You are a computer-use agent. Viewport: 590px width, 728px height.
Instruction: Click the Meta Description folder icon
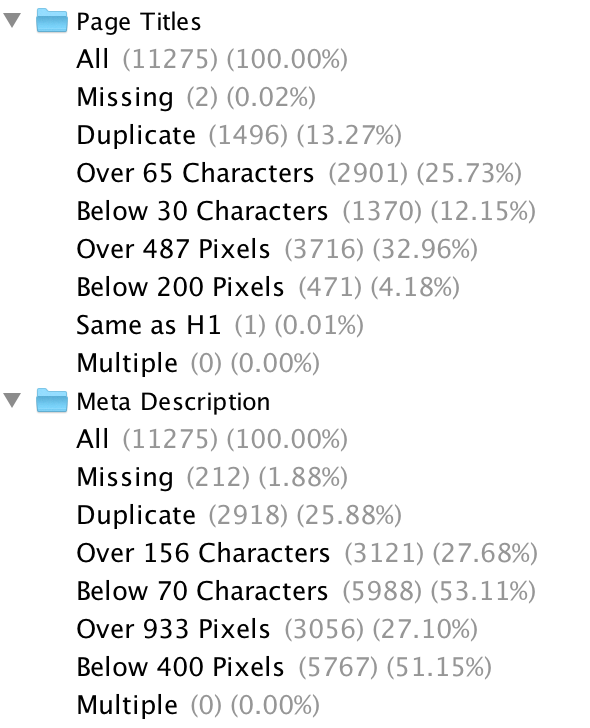pos(52,401)
